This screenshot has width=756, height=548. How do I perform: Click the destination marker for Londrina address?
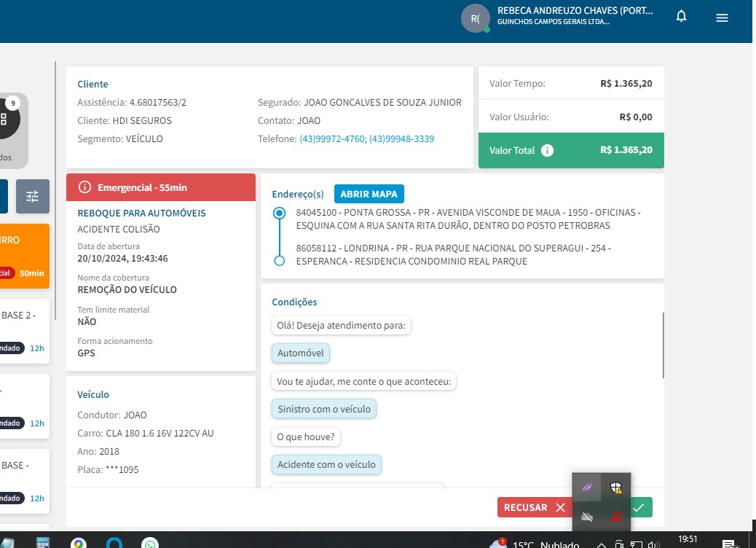[279, 261]
